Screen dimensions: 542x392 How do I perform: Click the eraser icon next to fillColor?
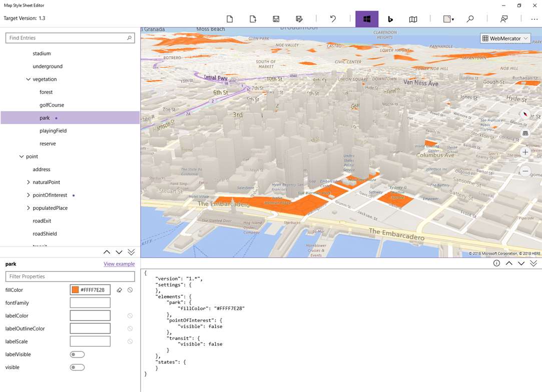coord(119,290)
